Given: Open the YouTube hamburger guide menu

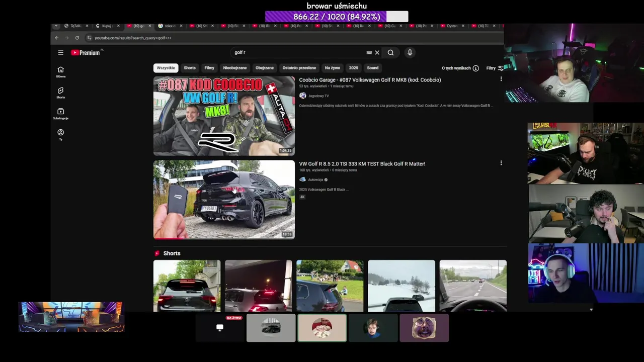Looking at the screenshot, I should [x=60, y=52].
